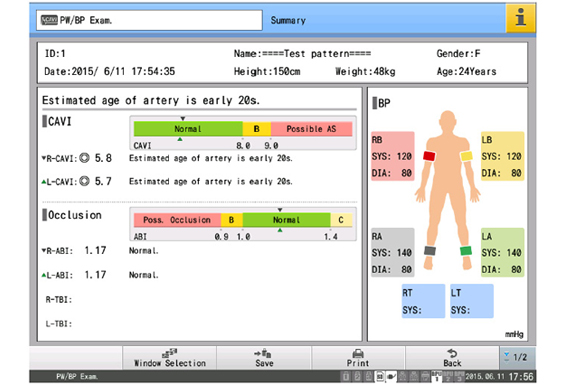Click the Gender:F text
The width and height of the screenshot is (565, 385).
[x=458, y=54]
